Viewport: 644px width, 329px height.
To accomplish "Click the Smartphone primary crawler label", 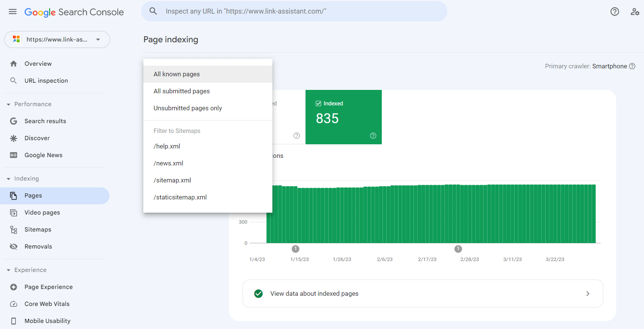I will (610, 66).
